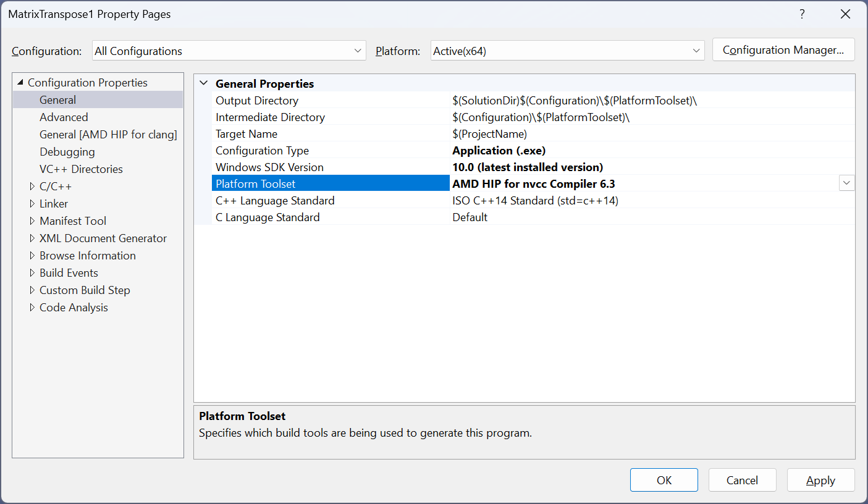Close the Property Pages dialog
This screenshot has height=504, width=868.
(846, 14)
